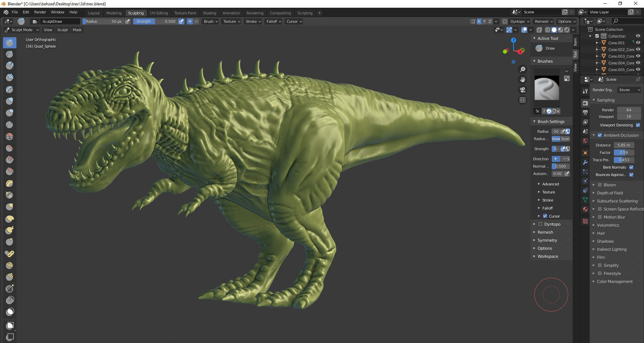Image resolution: width=644 pixels, height=343 pixels.
Task: Expand the Color Management panel
Action: tap(614, 282)
